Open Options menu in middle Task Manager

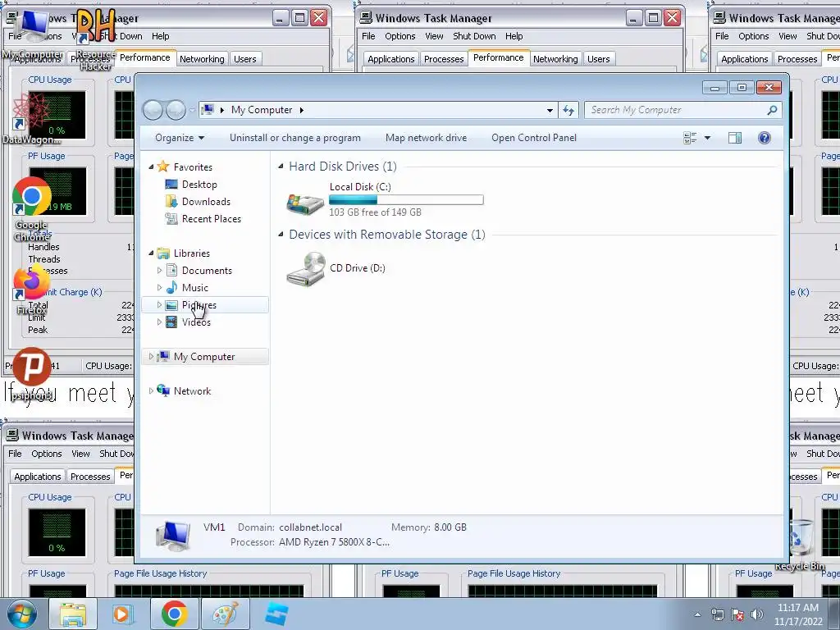[x=400, y=36]
